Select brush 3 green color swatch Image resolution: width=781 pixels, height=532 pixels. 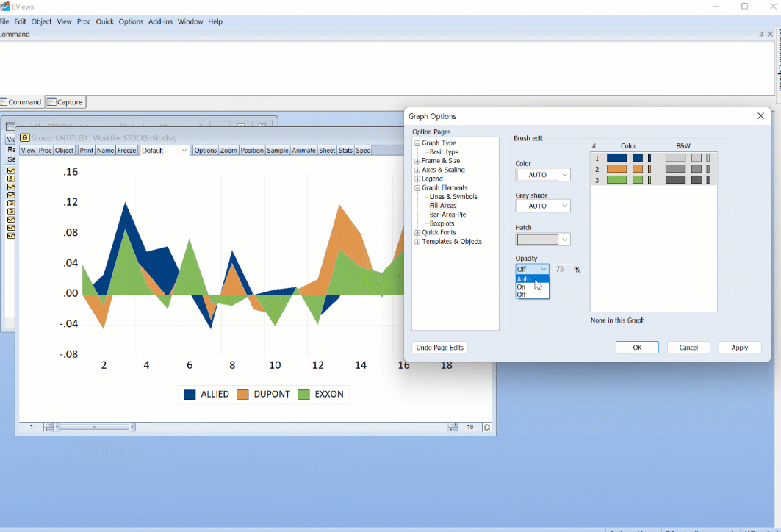616,180
